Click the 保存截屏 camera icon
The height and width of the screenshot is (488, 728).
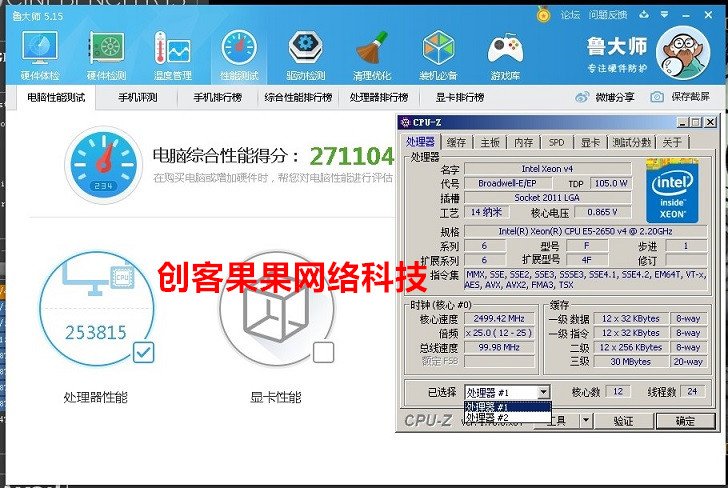(x=656, y=97)
